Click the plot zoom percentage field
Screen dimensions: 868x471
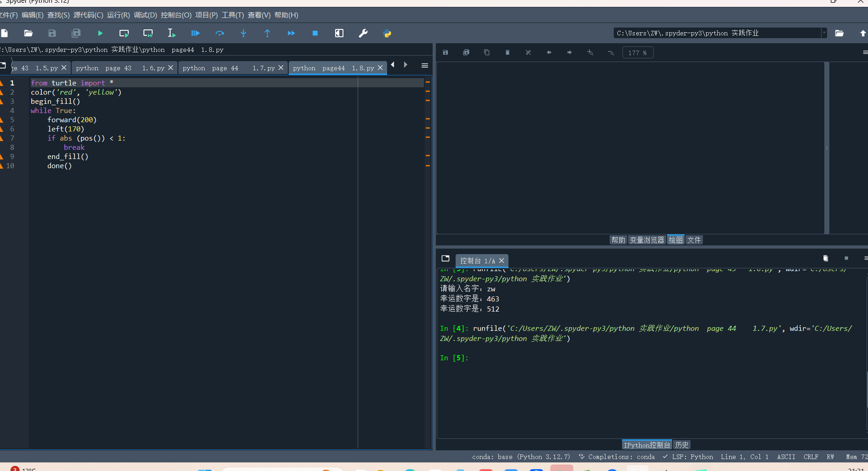click(x=638, y=53)
